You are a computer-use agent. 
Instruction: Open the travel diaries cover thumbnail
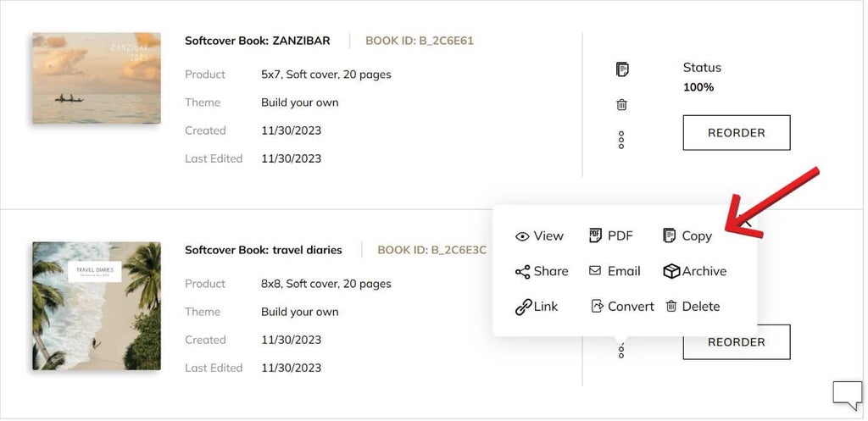pyautogui.click(x=97, y=306)
